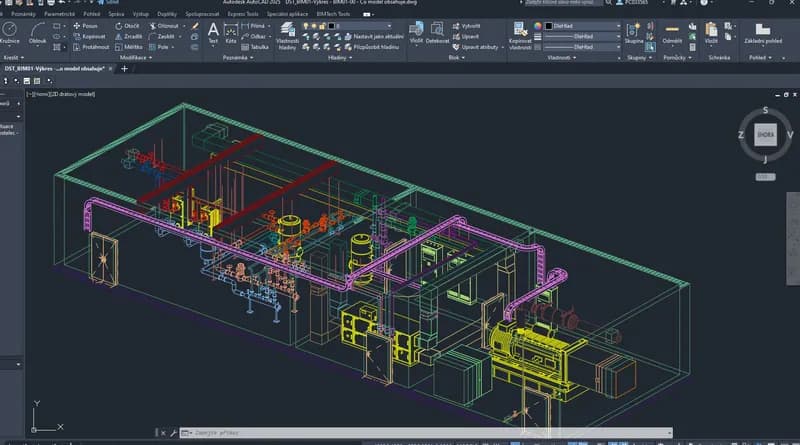Image resolution: width=800 pixels, height=445 pixels.
Task: Expand the Poznámka panel
Action: (238, 58)
